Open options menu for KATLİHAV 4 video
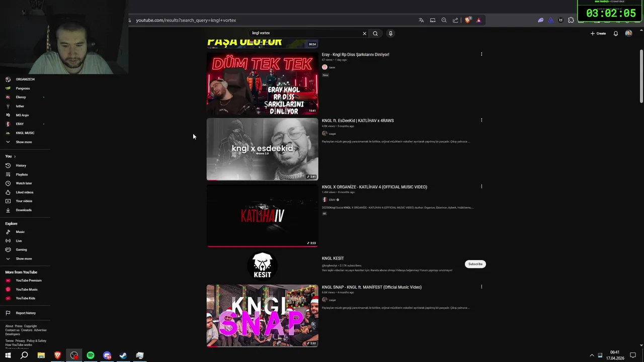This screenshot has width=644, height=362. click(x=481, y=187)
